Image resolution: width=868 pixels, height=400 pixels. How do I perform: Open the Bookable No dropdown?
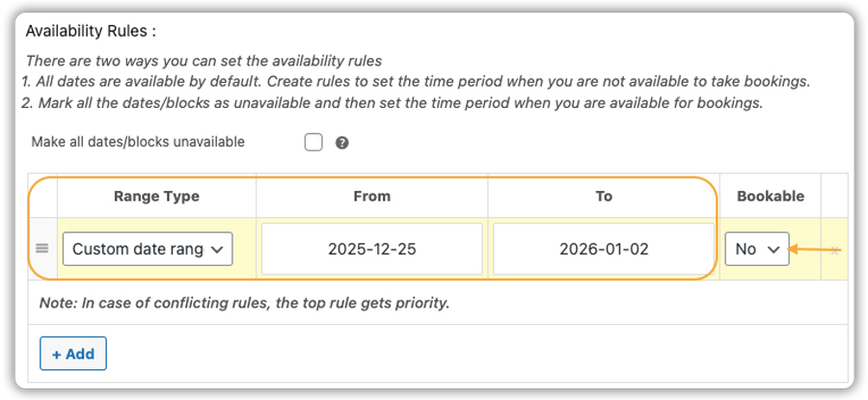757,249
